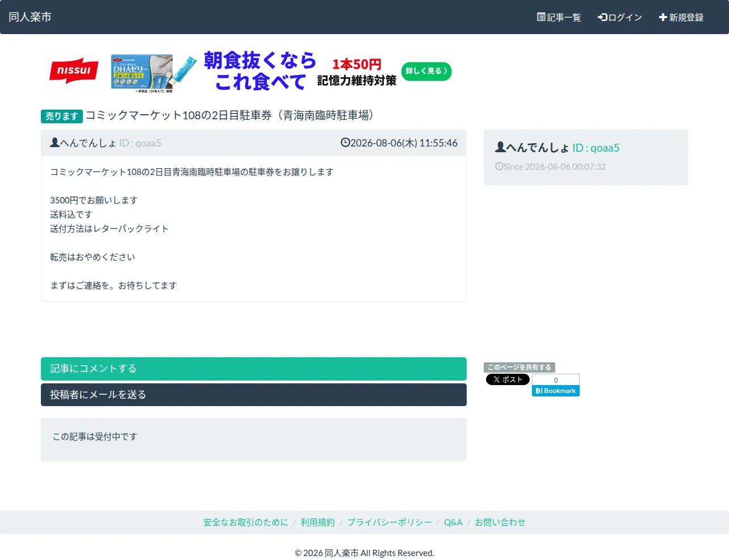Share the page with X ポスト button
This screenshot has height=560, width=729.
click(508, 379)
